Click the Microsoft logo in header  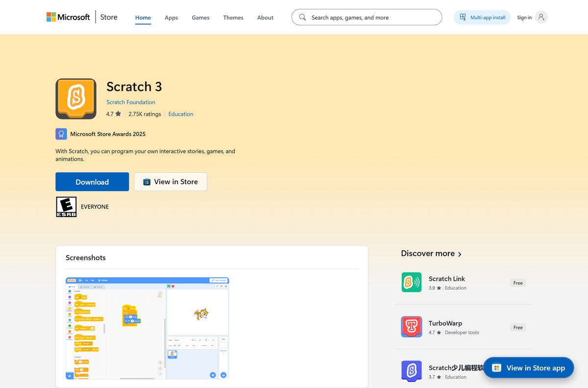68,17
